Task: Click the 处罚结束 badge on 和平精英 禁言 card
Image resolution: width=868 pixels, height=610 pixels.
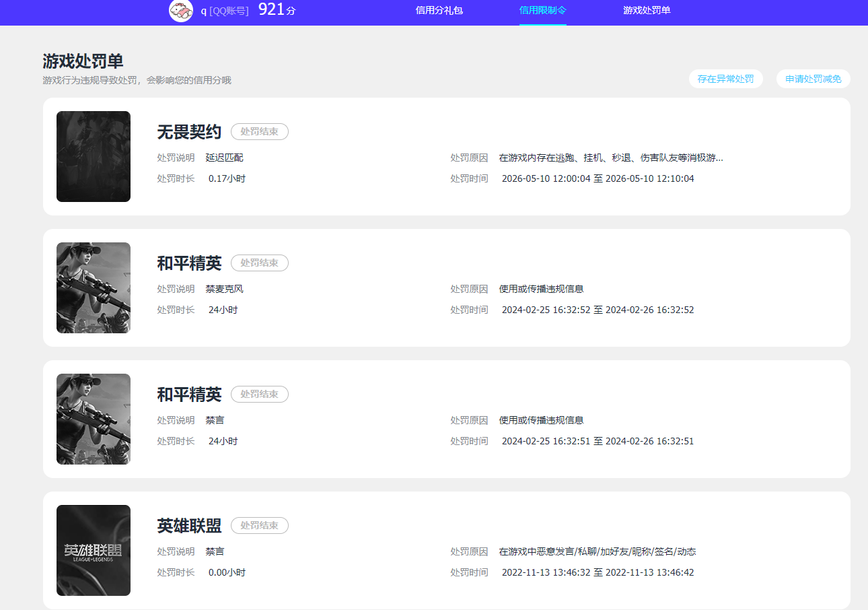Action: click(x=260, y=394)
